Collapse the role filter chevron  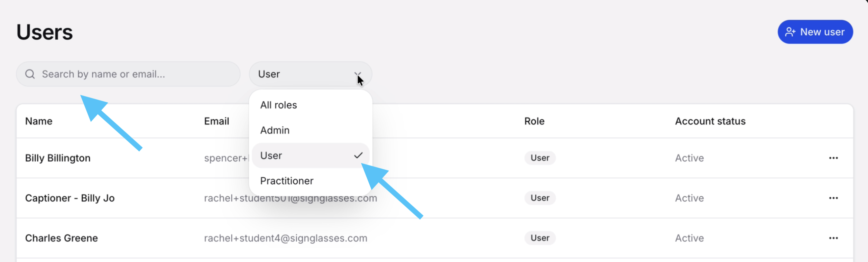(x=358, y=74)
